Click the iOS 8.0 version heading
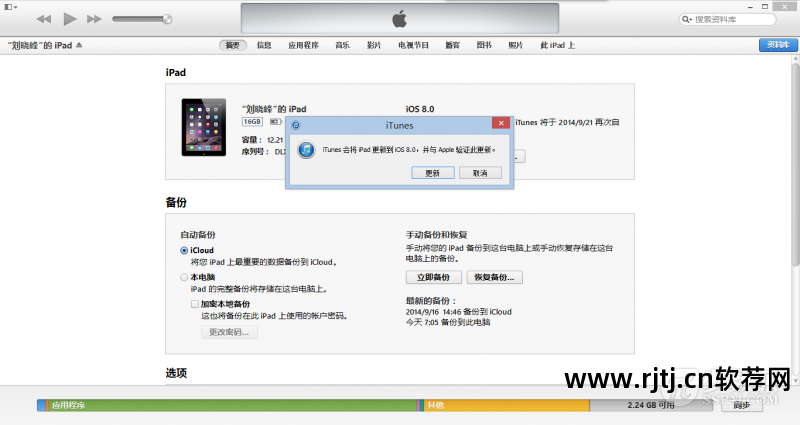 [420, 109]
